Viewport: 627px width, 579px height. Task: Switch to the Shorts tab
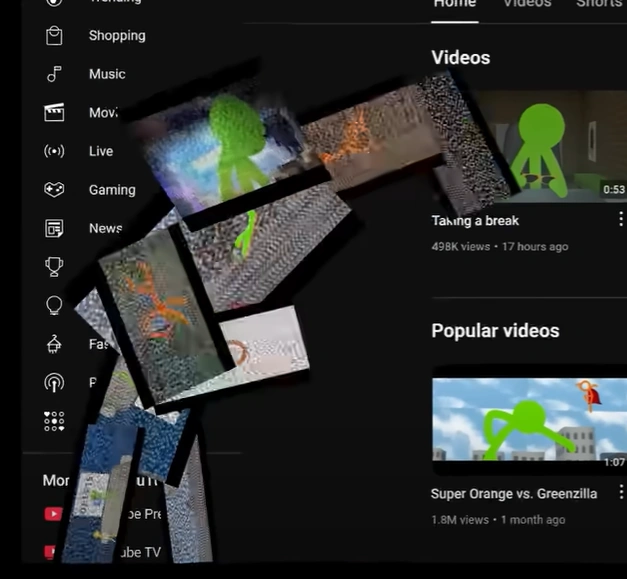point(600,4)
